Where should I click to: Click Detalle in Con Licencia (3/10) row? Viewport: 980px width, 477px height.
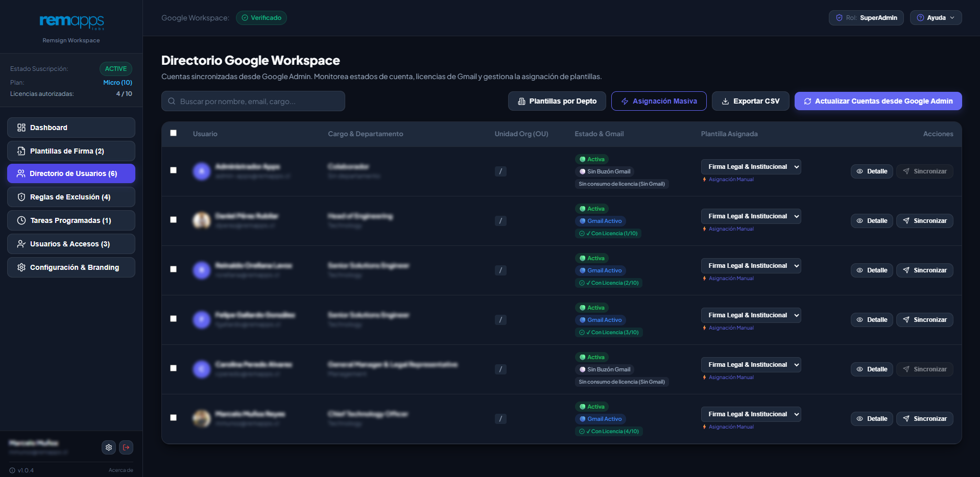pyautogui.click(x=872, y=320)
